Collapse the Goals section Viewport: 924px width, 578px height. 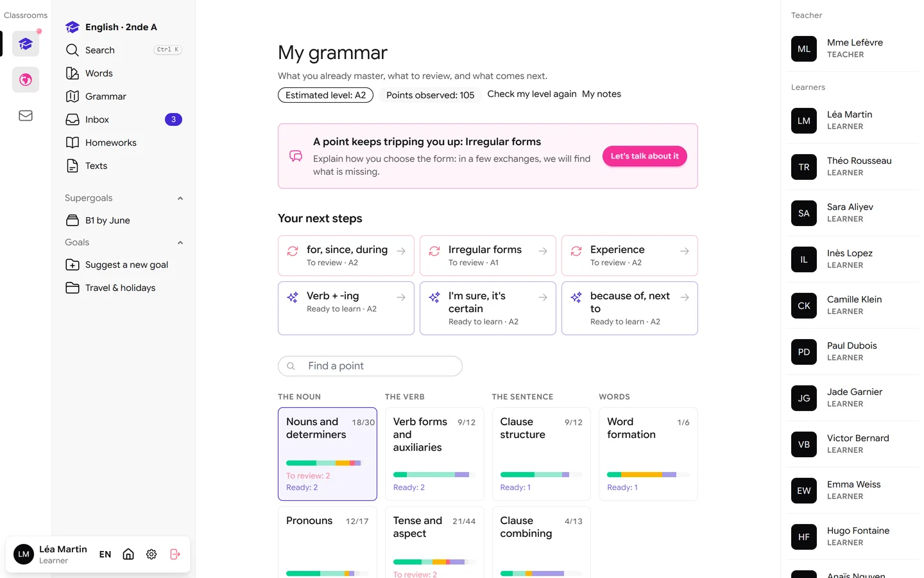pos(180,243)
